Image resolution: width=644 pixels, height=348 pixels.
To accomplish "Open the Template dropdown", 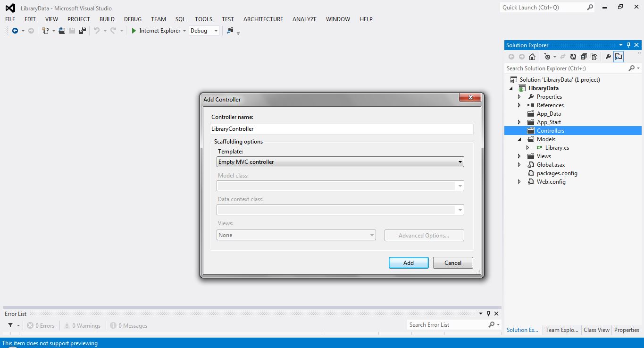I will click(340, 162).
